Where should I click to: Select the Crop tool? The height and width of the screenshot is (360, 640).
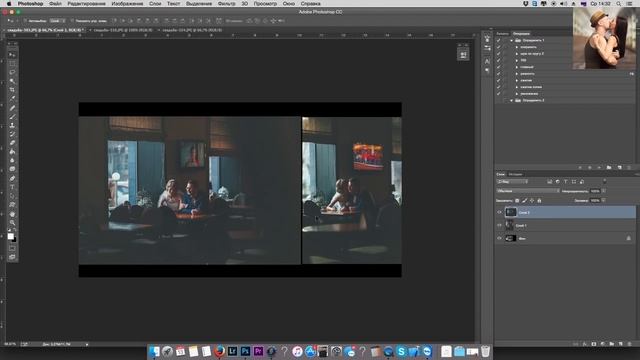point(12,90)
